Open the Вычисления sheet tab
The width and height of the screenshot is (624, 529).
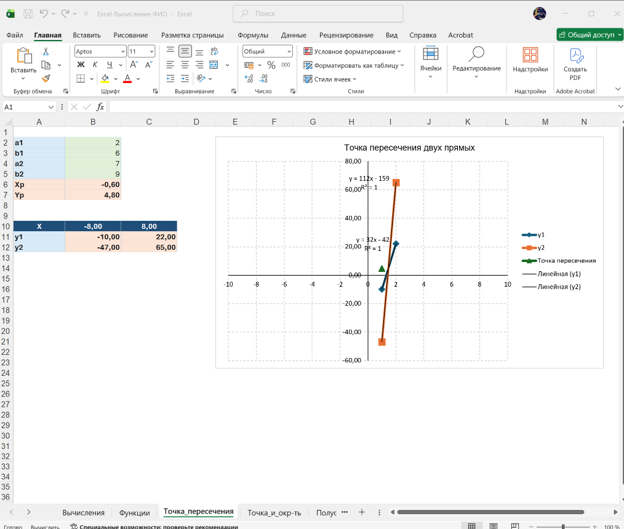83,513
